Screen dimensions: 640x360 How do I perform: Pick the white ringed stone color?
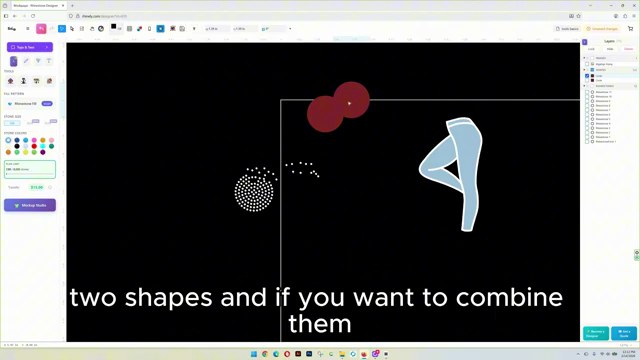click(8, 140)
